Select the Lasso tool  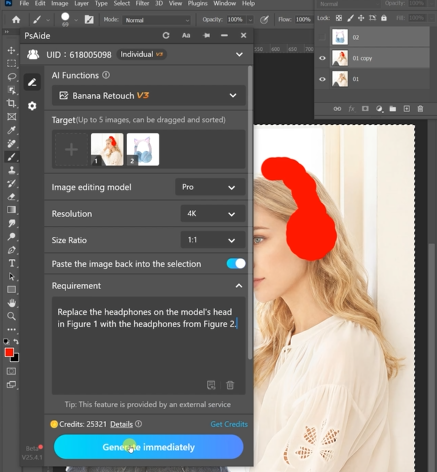tap(12, 77)
